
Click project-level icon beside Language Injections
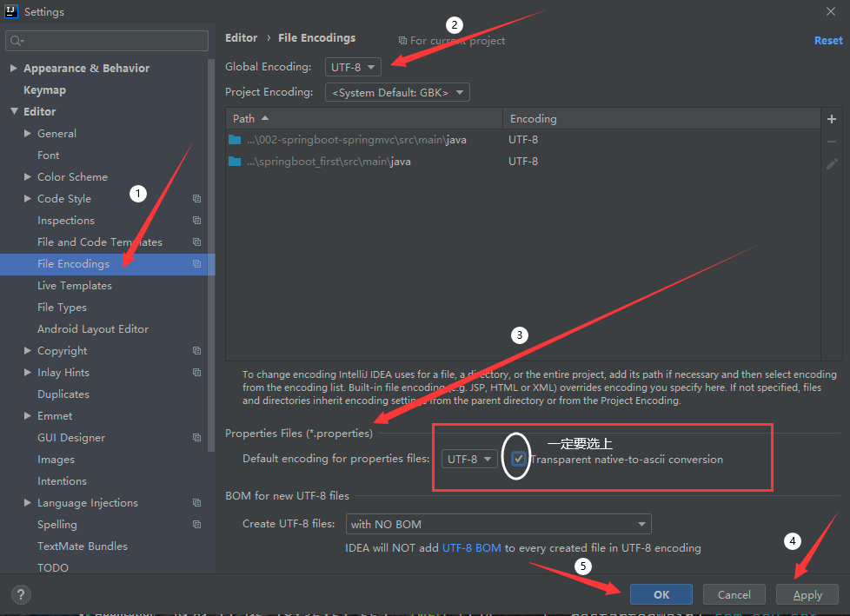(196, 503)
